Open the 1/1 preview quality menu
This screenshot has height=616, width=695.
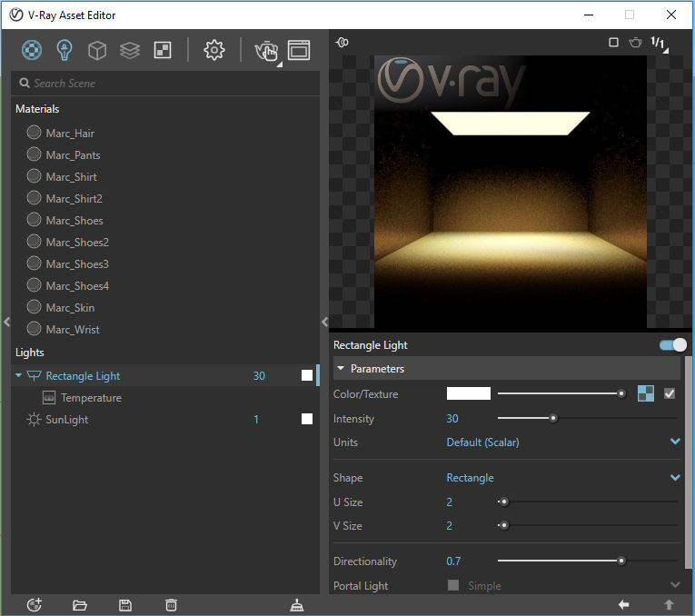pos(659,44)
